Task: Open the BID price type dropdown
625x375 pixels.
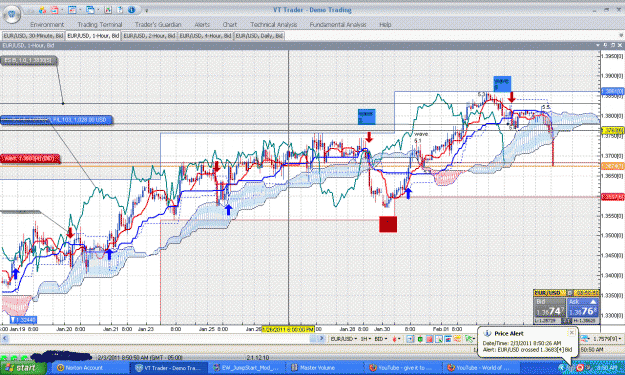Action: 381,339
